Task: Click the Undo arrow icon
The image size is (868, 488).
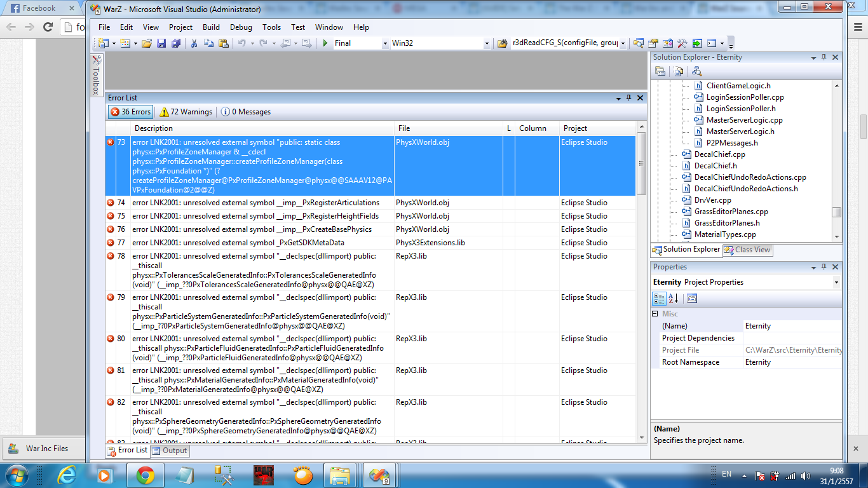Action: (x=241, y=43)
